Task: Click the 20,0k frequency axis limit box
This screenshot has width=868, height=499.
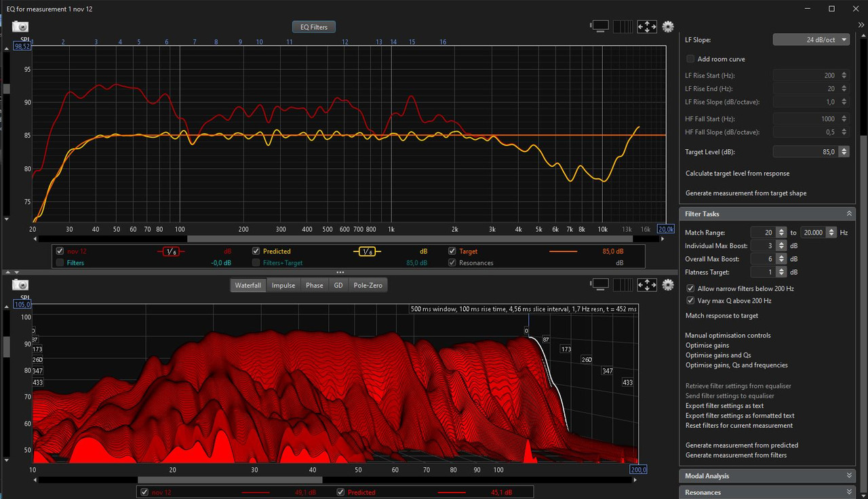Action: tap(666, 229)
